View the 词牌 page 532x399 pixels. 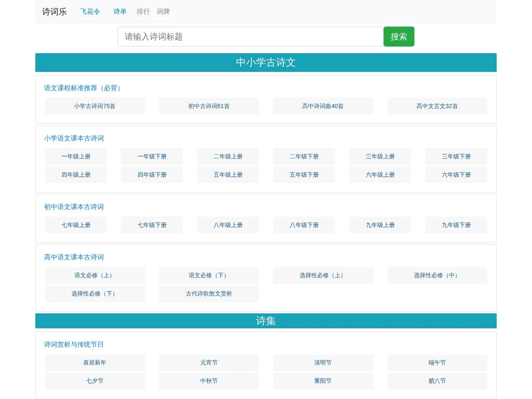[x=163, y=12]
